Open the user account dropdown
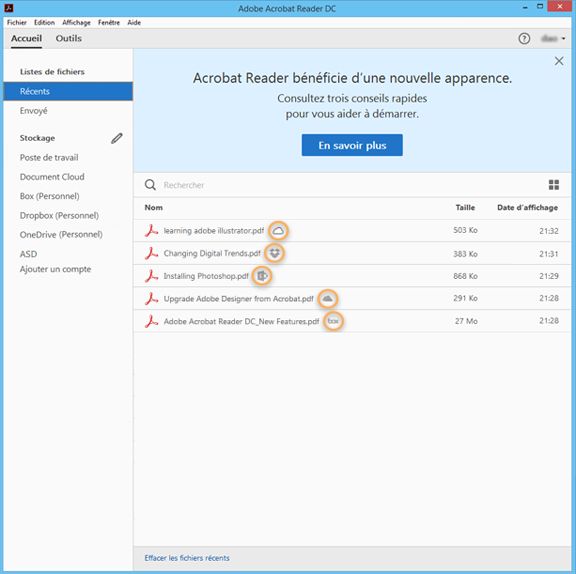576x574 pixels. click(553, 38)
